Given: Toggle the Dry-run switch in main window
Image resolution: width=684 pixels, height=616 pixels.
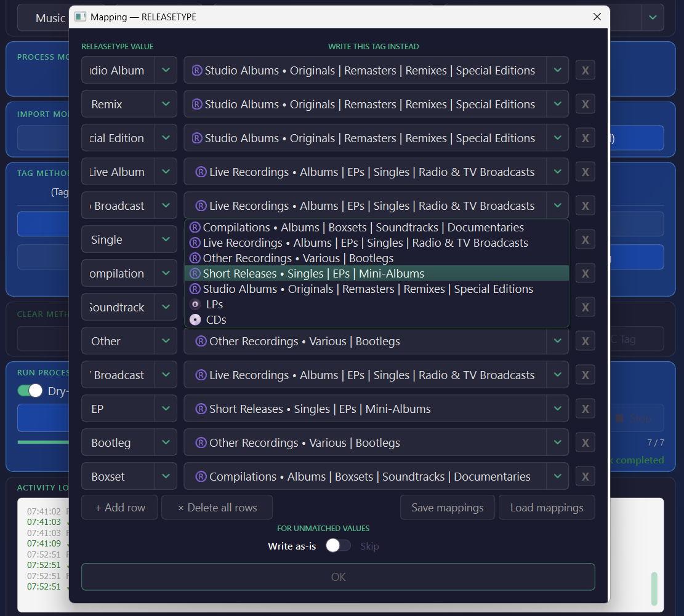Looking at the screenshot, I should pyautogui.click(x=30, y=391).
